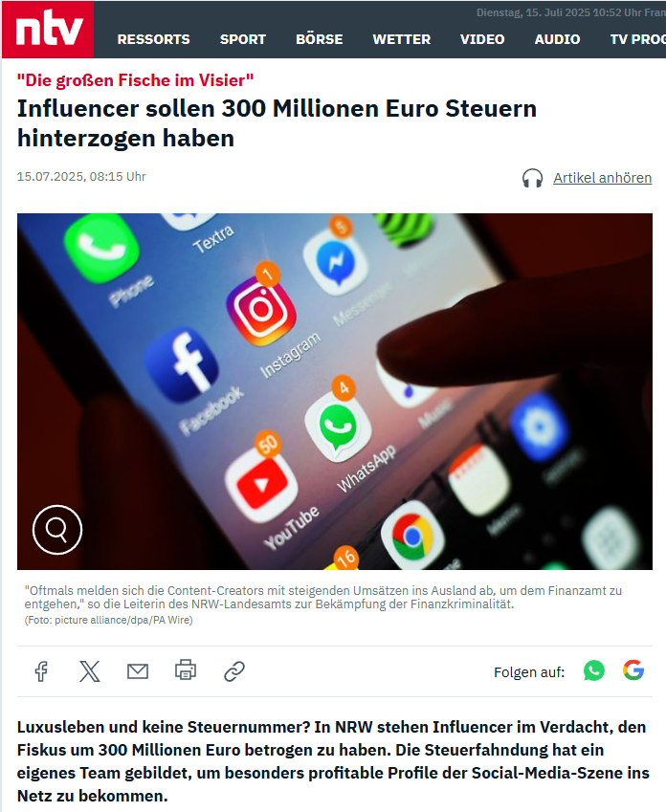Print the article using printer icon
This screenshot has height=812, width=666.
[x=186, y=670]
